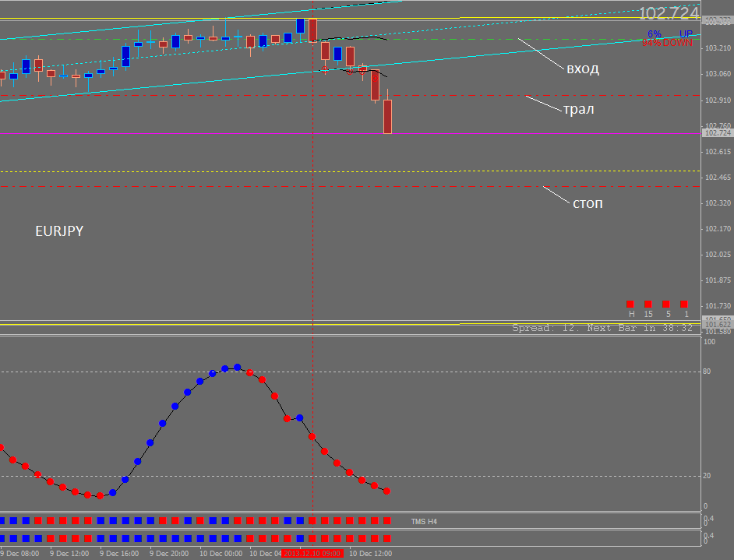The width and height of the screenshot is (734, 560).
Task: Click the "H" timeframe label under red squares
Action: pos(631,315)
